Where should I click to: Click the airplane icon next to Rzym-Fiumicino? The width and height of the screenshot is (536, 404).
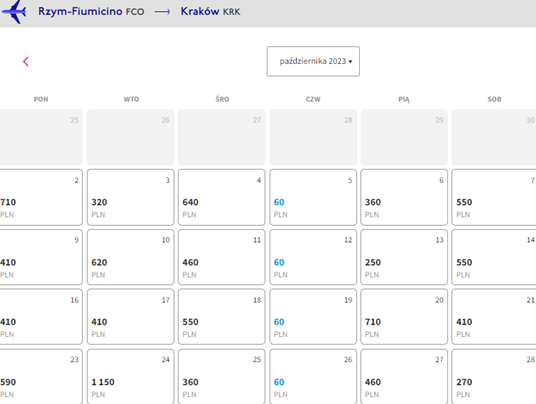pyautogui.click(x=14, y=12)
